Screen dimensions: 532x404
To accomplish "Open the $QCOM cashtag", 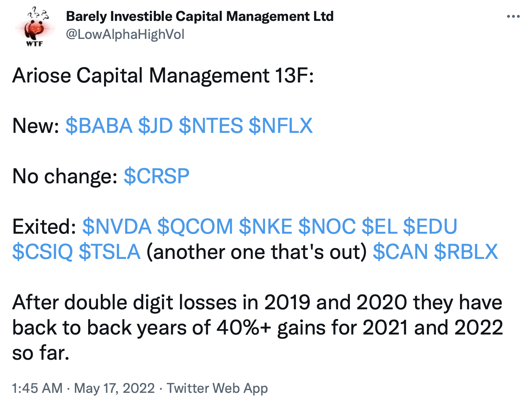I will [x=195, y=227].
